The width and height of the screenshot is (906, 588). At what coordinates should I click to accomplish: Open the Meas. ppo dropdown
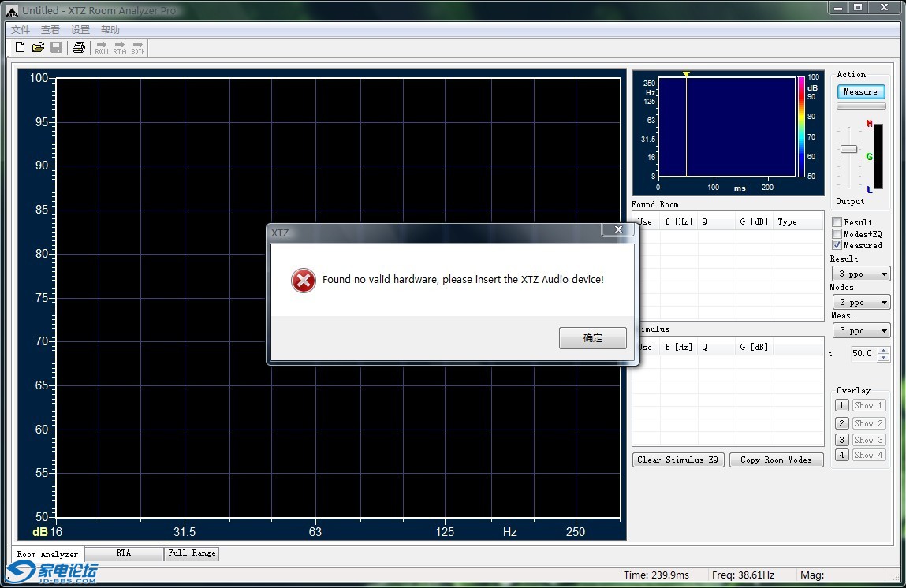861,330
